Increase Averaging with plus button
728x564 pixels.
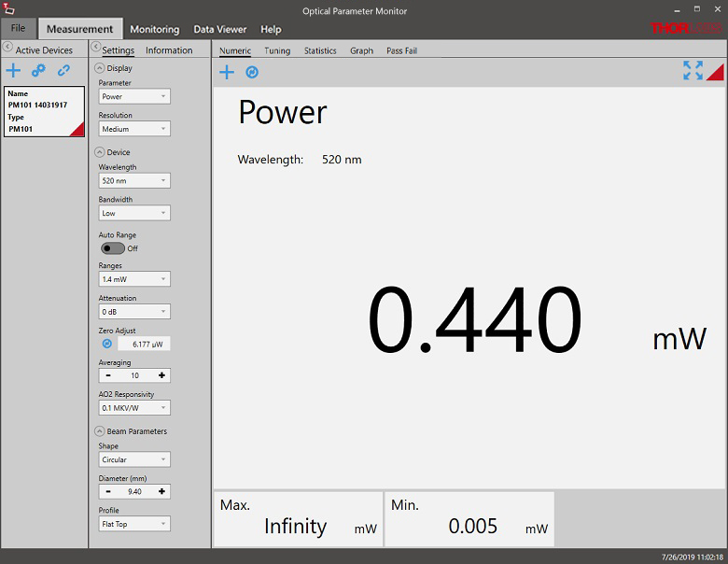pos(162,375)
